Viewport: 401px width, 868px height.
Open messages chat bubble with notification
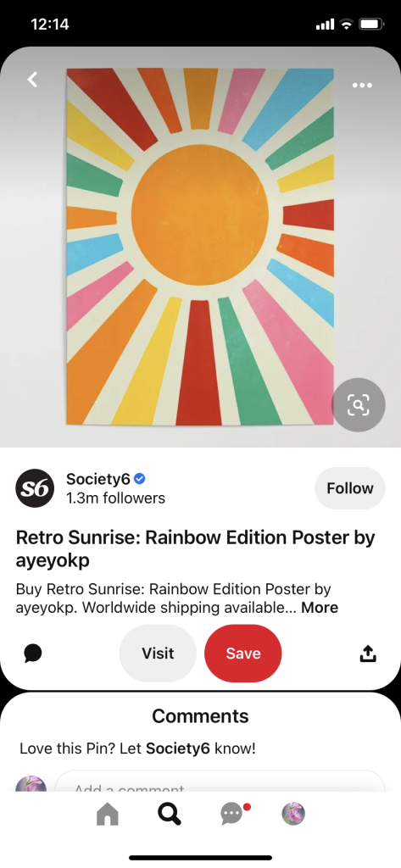[x=232, y=814]
